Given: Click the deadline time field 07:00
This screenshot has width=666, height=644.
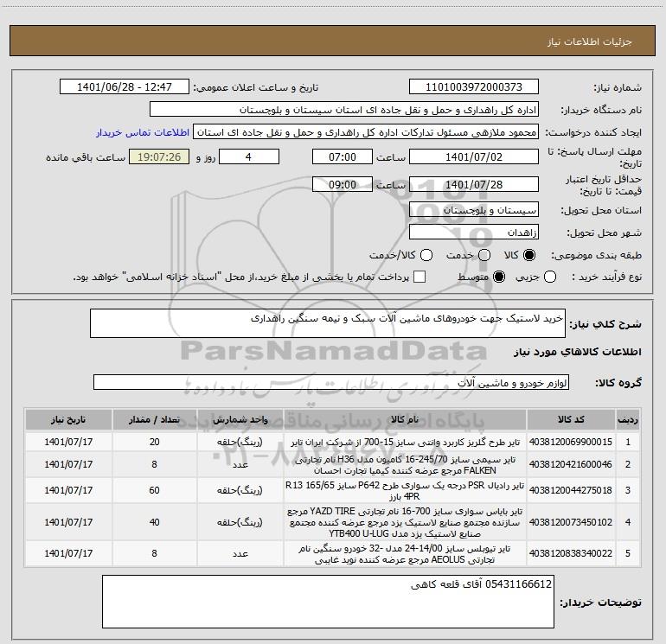Looking at the screenshot, I should tap(343, 157).
